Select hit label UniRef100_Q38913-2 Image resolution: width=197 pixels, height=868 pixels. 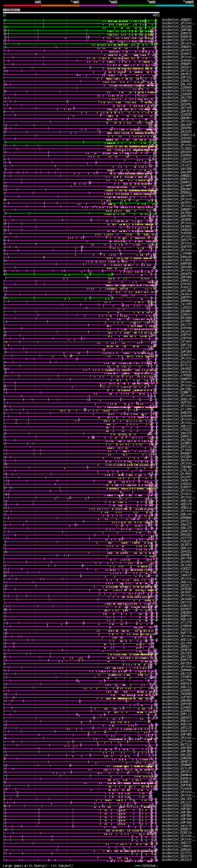click(x=179, y=135)
